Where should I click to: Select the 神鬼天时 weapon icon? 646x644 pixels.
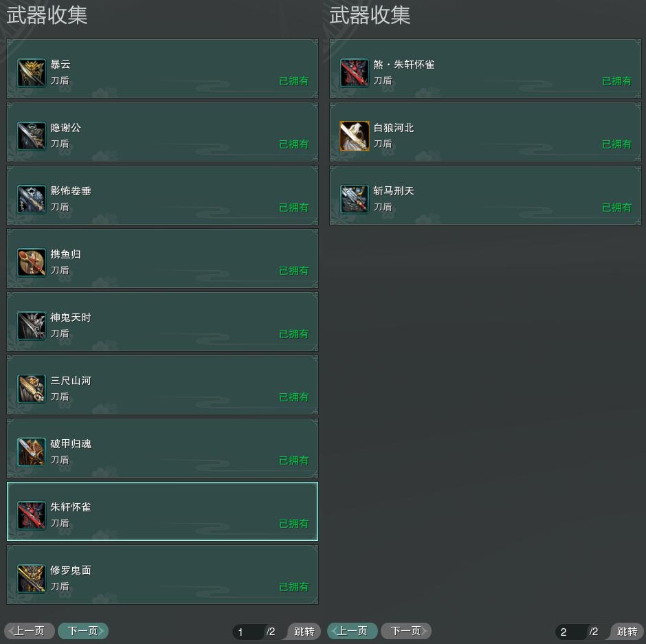pos(32,326)
